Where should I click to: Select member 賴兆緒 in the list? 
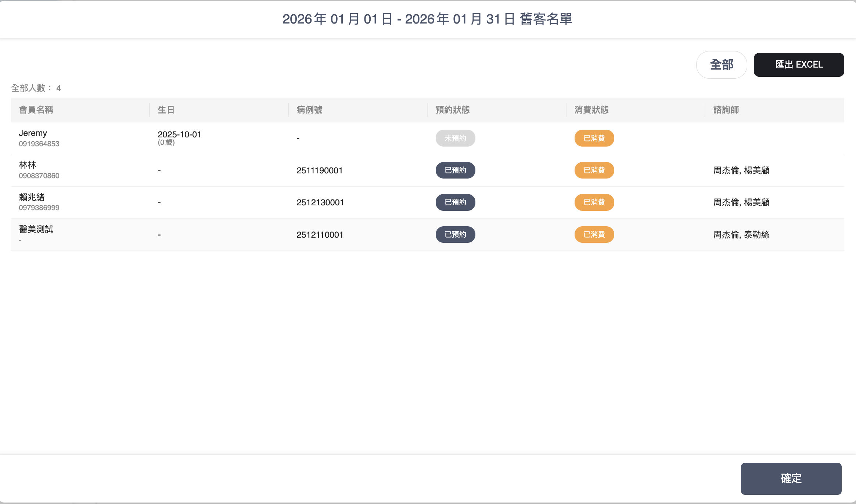(x=32, y=197)
